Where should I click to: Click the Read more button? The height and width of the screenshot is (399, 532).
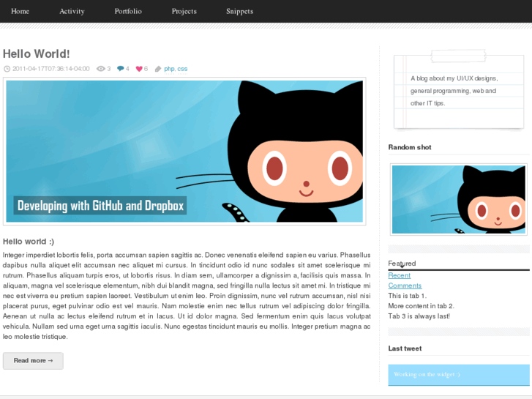33,361
